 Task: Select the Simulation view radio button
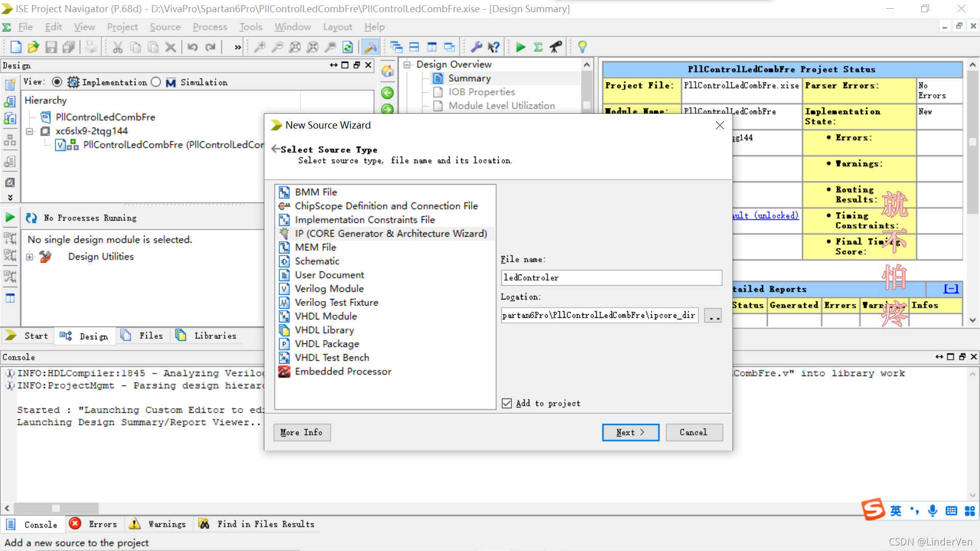pyautogui.click(x=156, y=82)
